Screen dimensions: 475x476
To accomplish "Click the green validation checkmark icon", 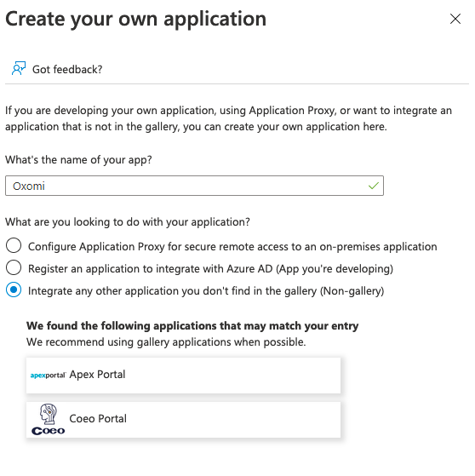I will [374, 186].
